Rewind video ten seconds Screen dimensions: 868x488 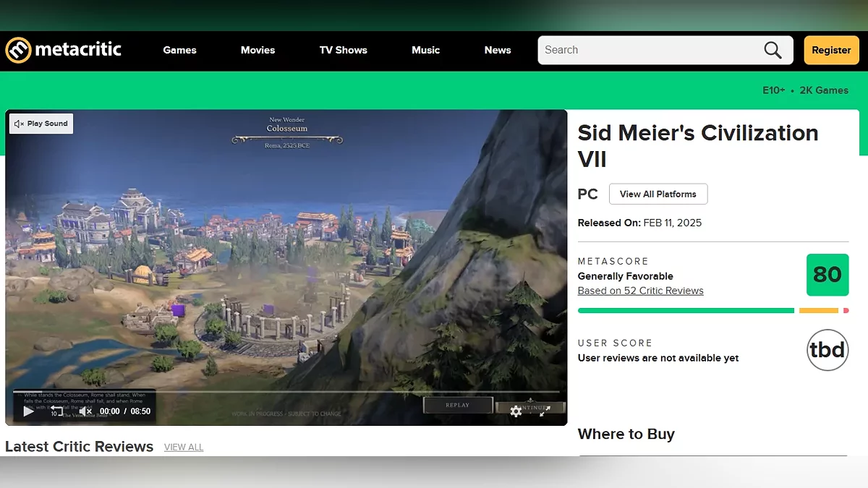pyautogui.click(x=56, y=411)
